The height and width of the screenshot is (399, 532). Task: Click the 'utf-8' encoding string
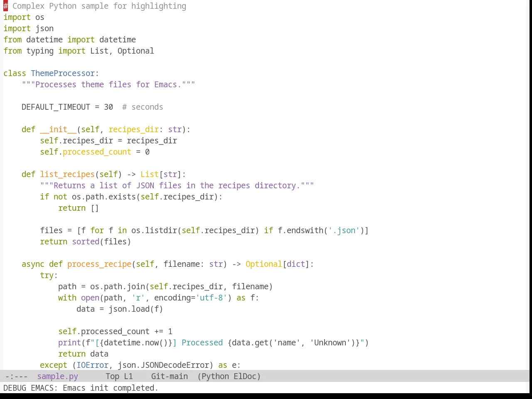(x=212, y=298)
